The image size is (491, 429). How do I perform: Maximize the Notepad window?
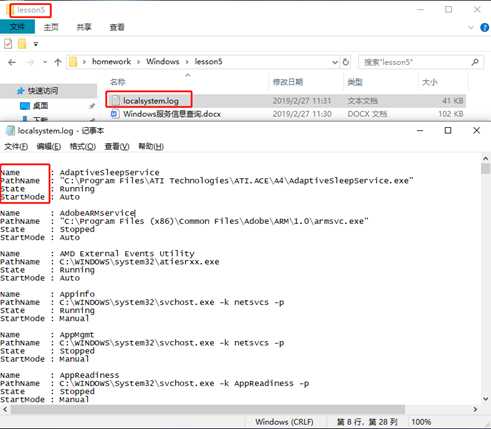[448, 131]
